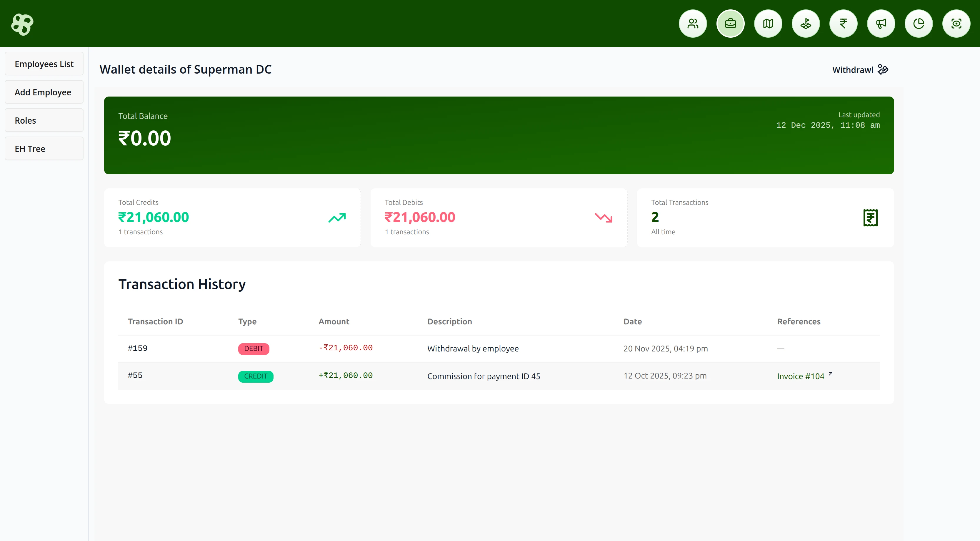Open the pie chart reports icon
Viewport: 980px width, 541px height.
click(919, 24)
